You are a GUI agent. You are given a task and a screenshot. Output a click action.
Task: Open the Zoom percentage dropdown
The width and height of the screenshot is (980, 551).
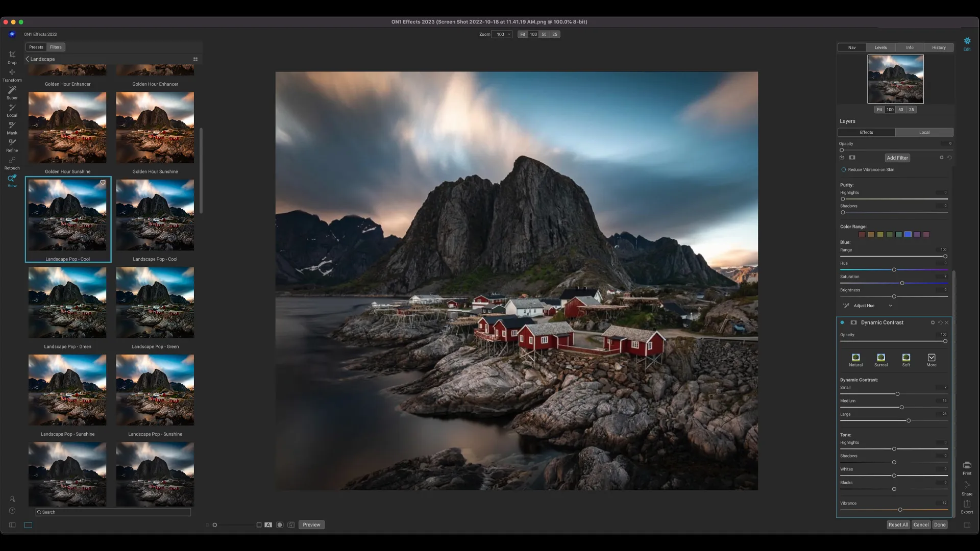coord(502,34)
